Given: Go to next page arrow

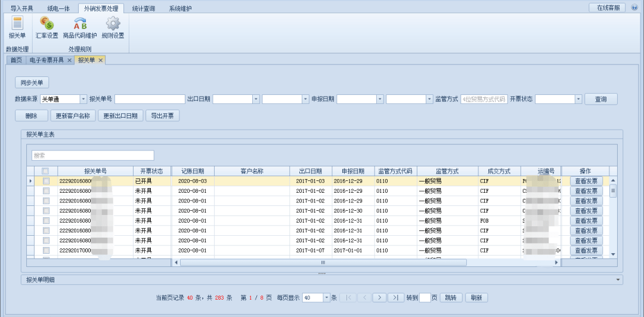Looking at the screenshot, I should [380, 298].
